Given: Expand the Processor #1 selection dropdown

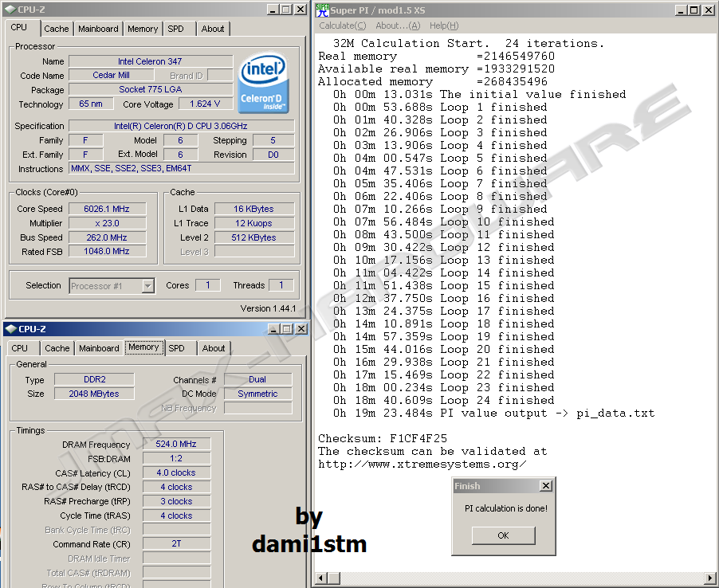Looking at the screenshot, I should click(147, 286).
